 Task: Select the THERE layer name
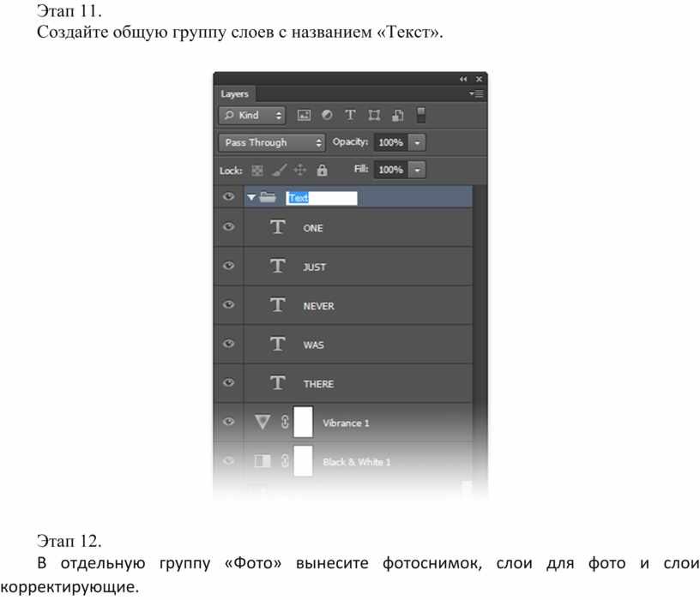click(x=319, y=384)
